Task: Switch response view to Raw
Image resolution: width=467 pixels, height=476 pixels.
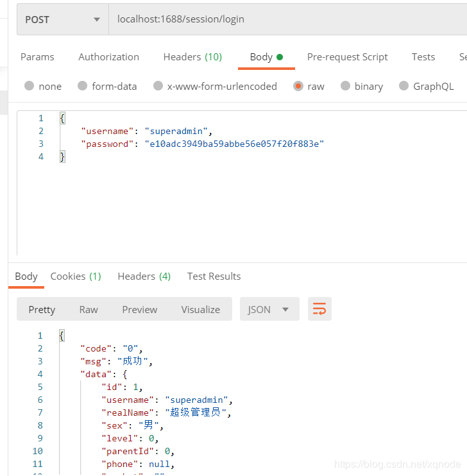Action: coord(89,309)
